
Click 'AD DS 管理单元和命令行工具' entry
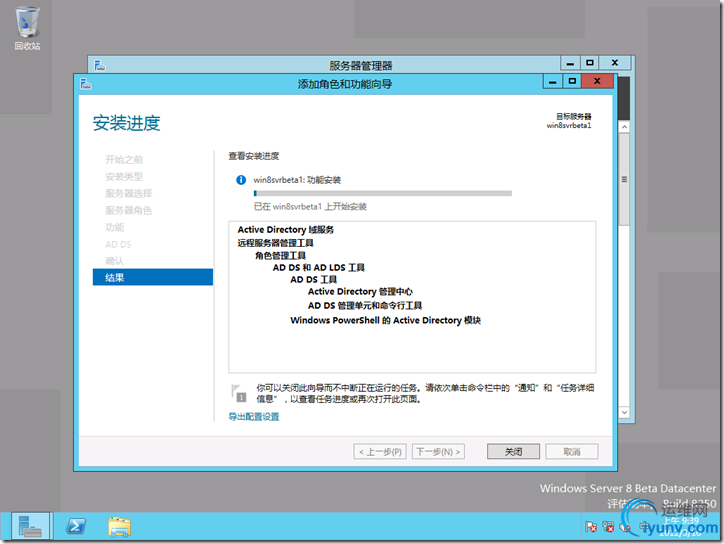[x=365, y=305]
